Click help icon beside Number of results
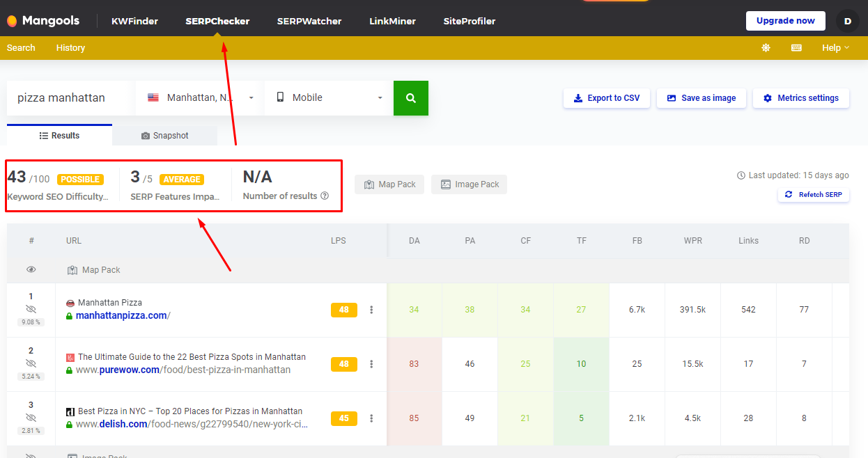Image resolution: width=868 pixels, height=458 pixels. (325, 196)
